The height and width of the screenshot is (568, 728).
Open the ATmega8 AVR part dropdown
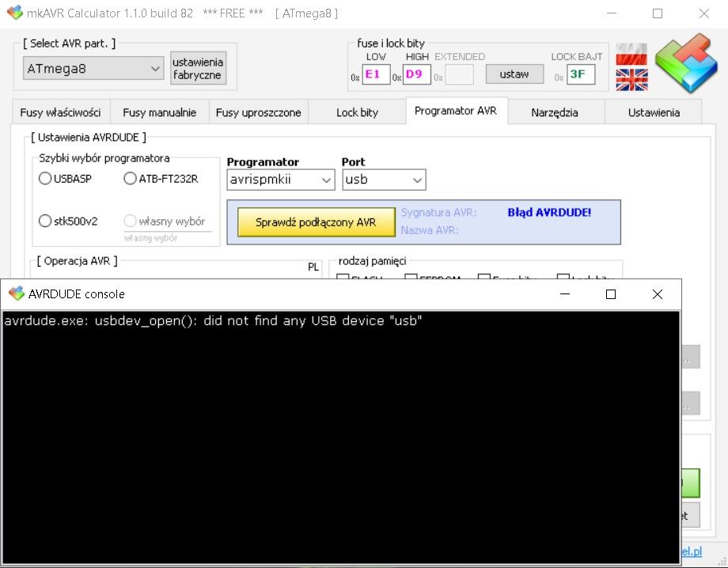pyautogui.click(x=93, y=69)
